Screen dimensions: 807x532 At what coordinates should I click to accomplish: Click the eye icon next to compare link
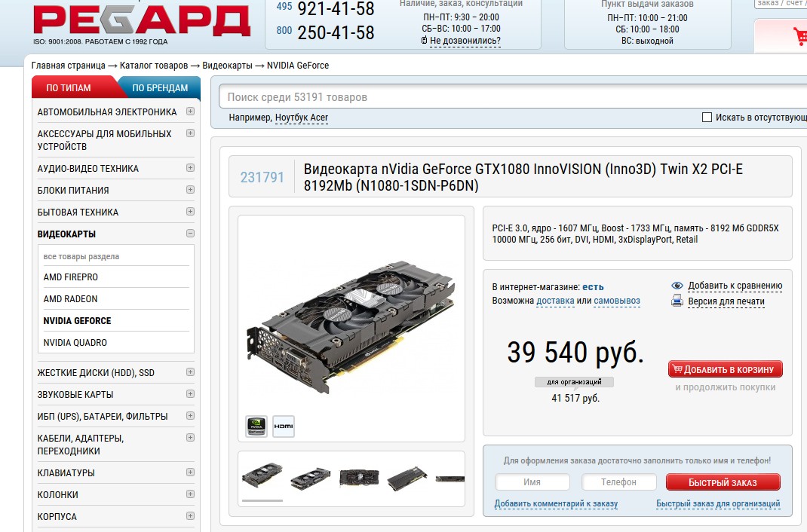coord(677,286)
